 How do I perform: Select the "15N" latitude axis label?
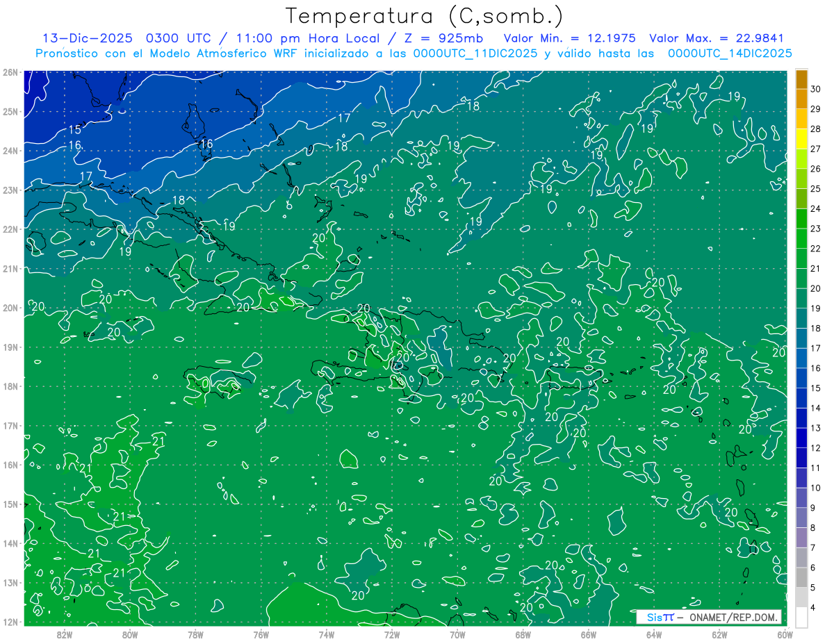tap(10, 504)
